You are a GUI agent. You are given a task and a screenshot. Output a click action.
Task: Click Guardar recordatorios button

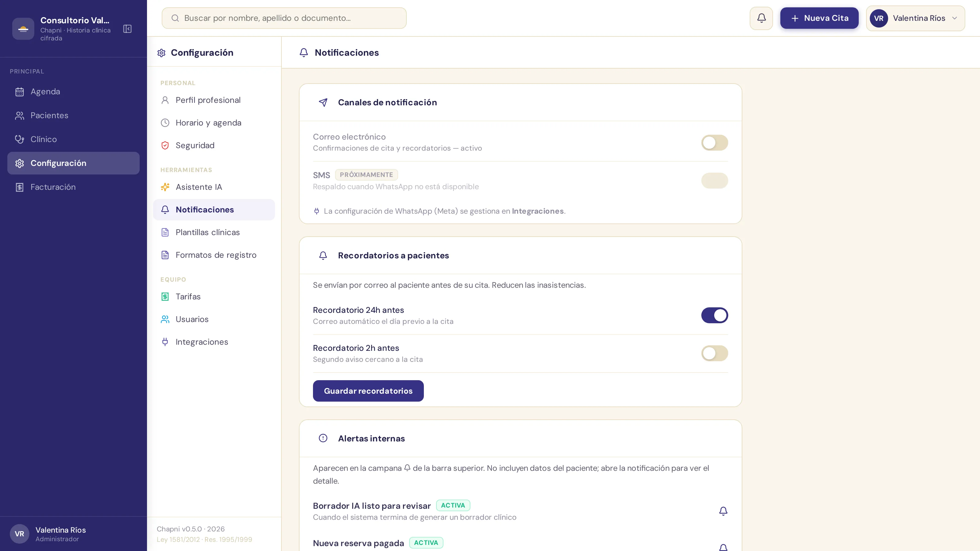tap(368, 391)
